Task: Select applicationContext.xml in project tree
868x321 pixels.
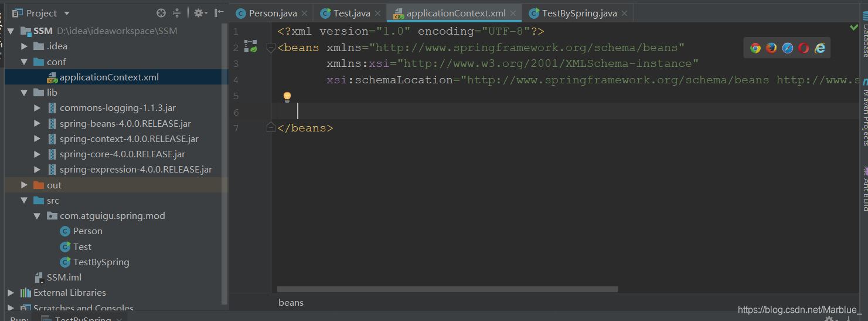Action: (x=109, y=77)
